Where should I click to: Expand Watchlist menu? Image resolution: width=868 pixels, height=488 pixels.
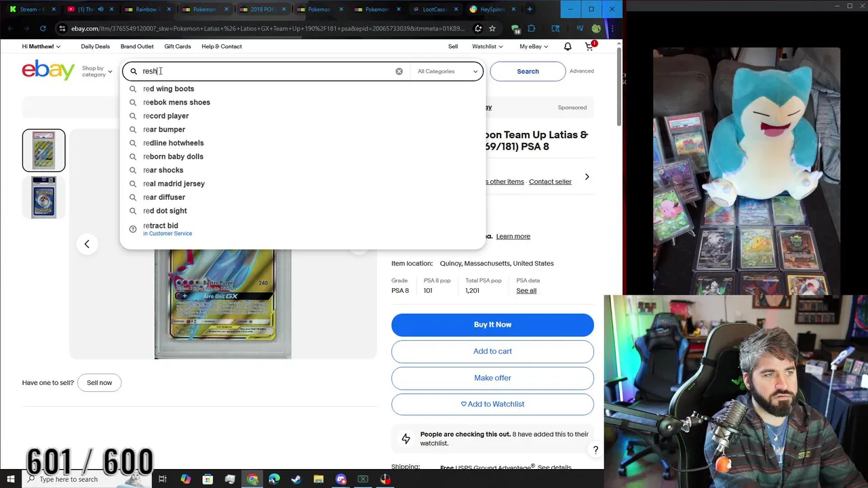pos(487,47)
